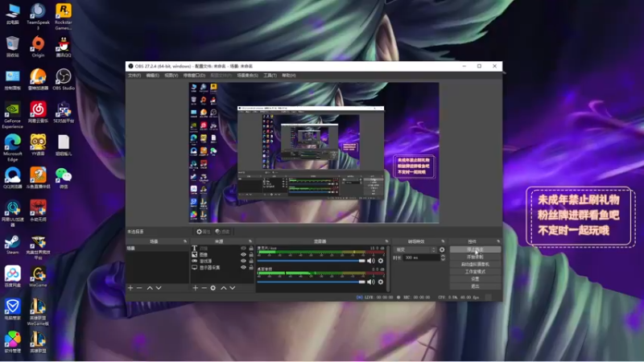Open the scene transition type dropdown
This screenshot has width=644, height=362.
click(415, 249)
